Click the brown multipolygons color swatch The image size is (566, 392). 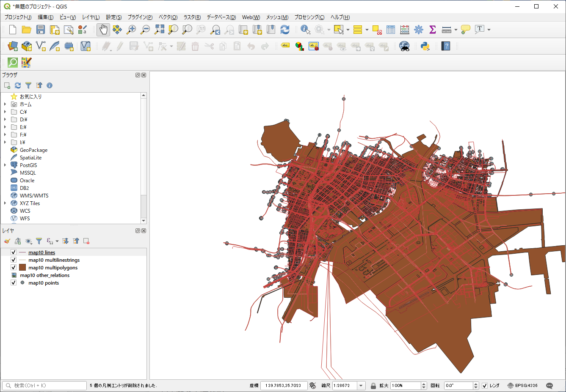(22, 268)
